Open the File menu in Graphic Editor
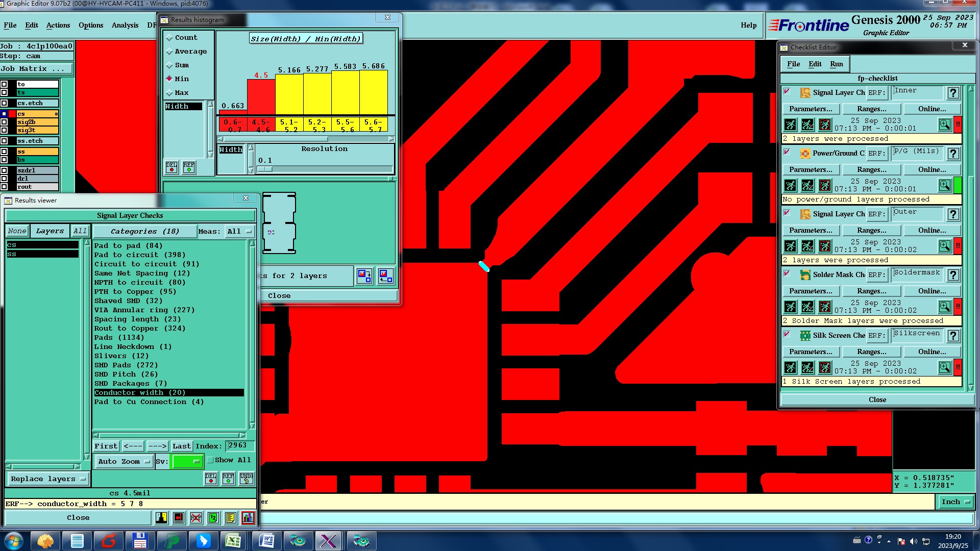980x551 pixels. [10, 25]
